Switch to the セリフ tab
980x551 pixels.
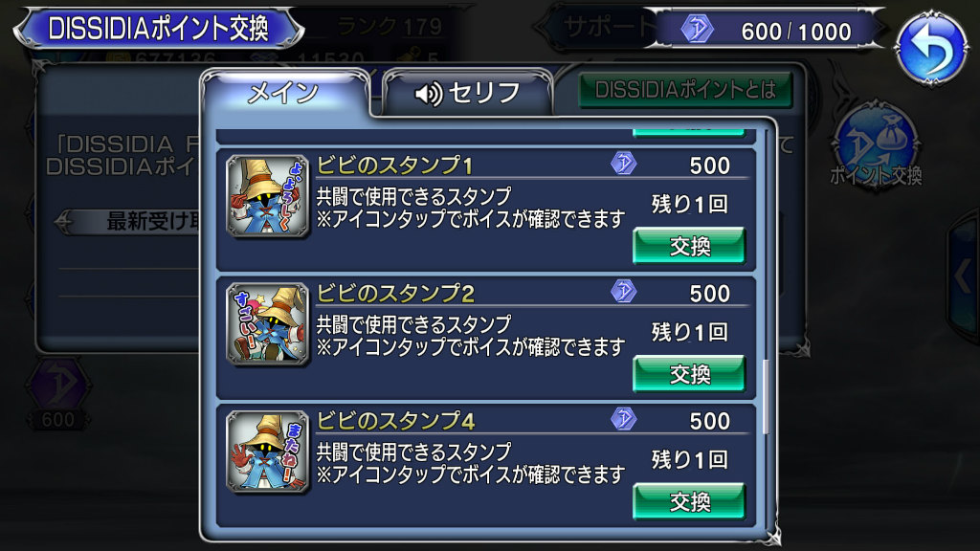pyautogui.click(x=467, y=93)
